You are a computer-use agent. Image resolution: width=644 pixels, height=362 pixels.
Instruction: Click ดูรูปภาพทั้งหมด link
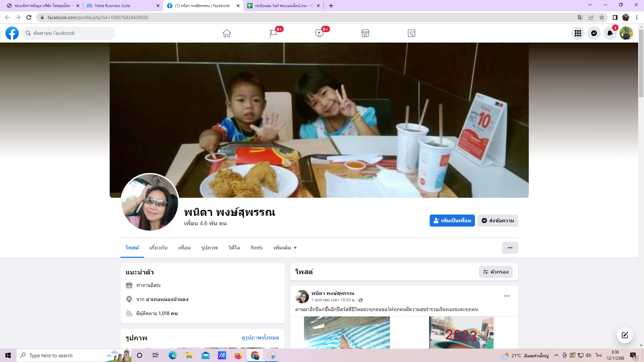pos(260,338)
